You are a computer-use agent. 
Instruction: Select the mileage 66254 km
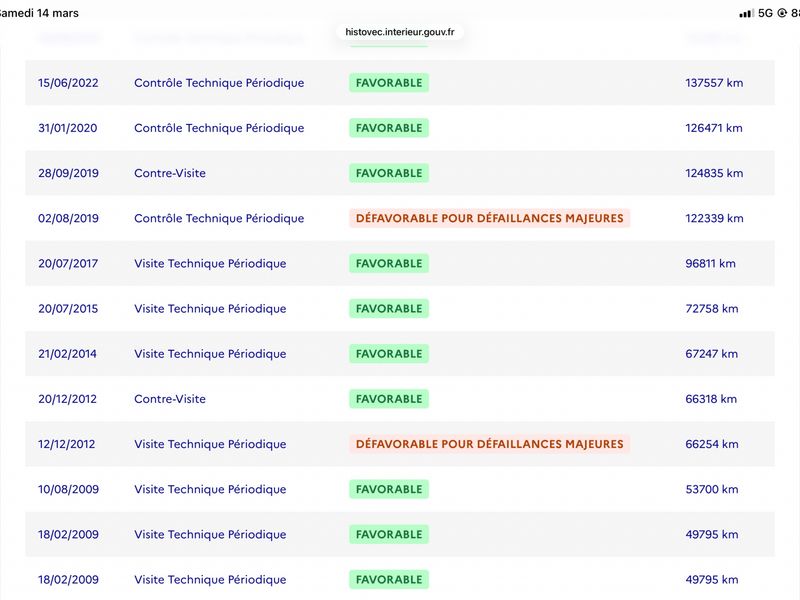pyautogui.click(x=712, y=444)
